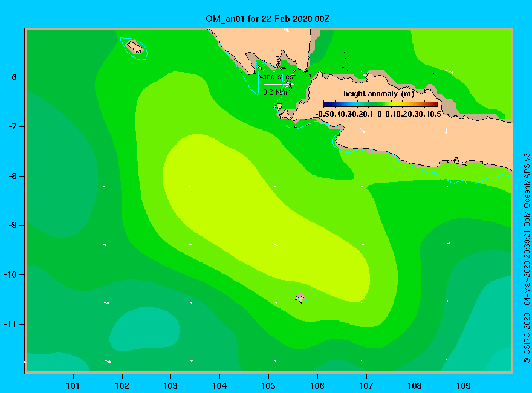Click the green middle of the height anomaly colour bar
Viewport: 532px width, 393px height.
380,105
